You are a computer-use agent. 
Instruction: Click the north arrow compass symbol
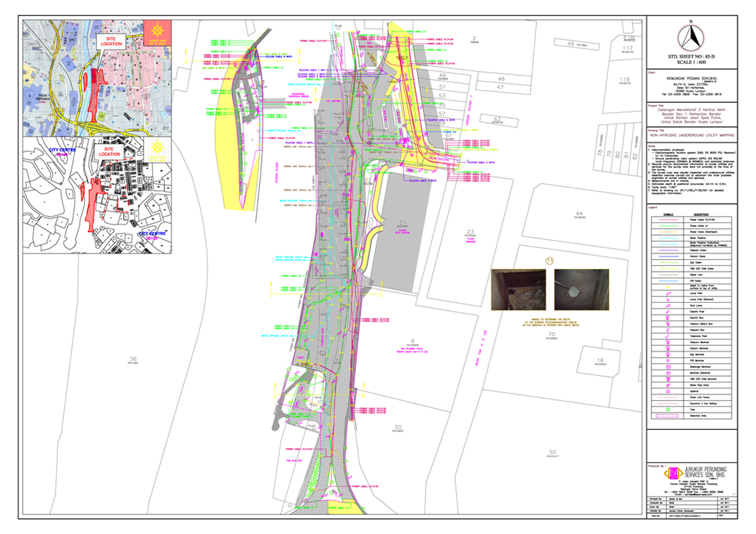pyautogui.click(x=691, y=37)
